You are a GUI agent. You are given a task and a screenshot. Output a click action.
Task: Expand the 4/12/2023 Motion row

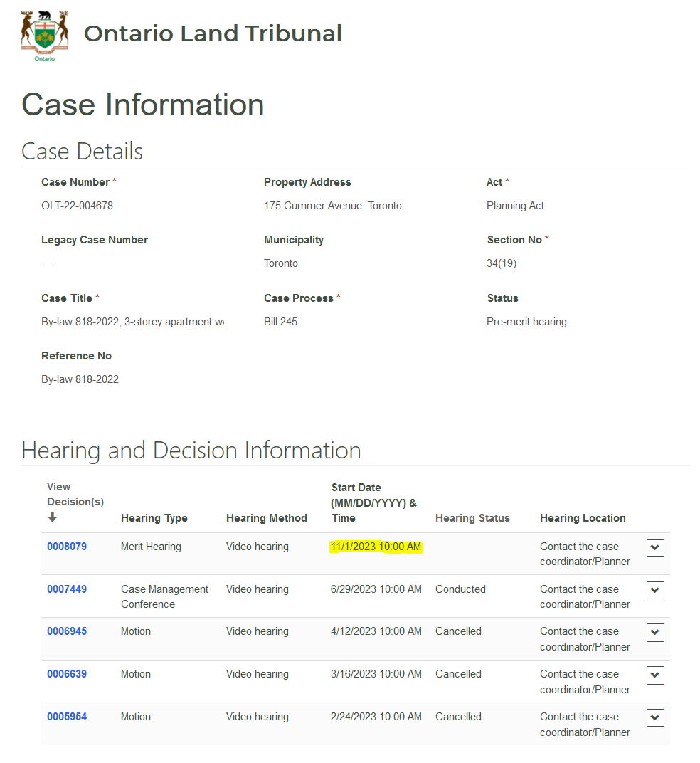click(x=655, y=632)
